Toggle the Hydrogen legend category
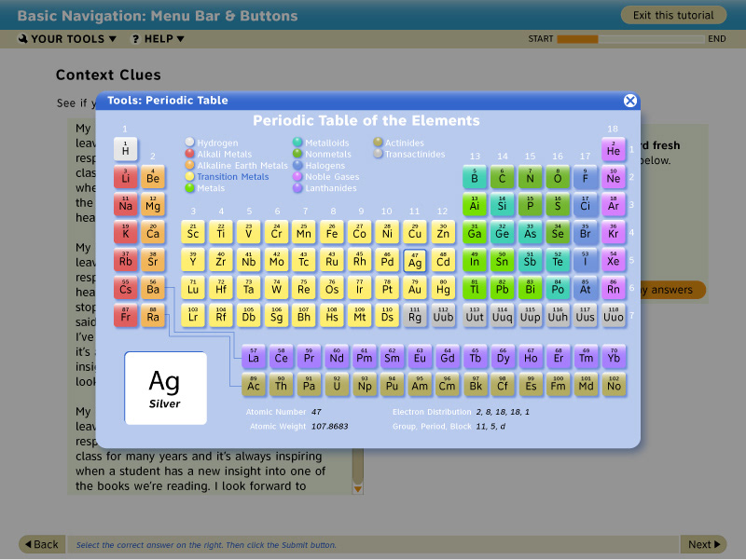Viewport: 746px width, 560px height. coord(212,143)
